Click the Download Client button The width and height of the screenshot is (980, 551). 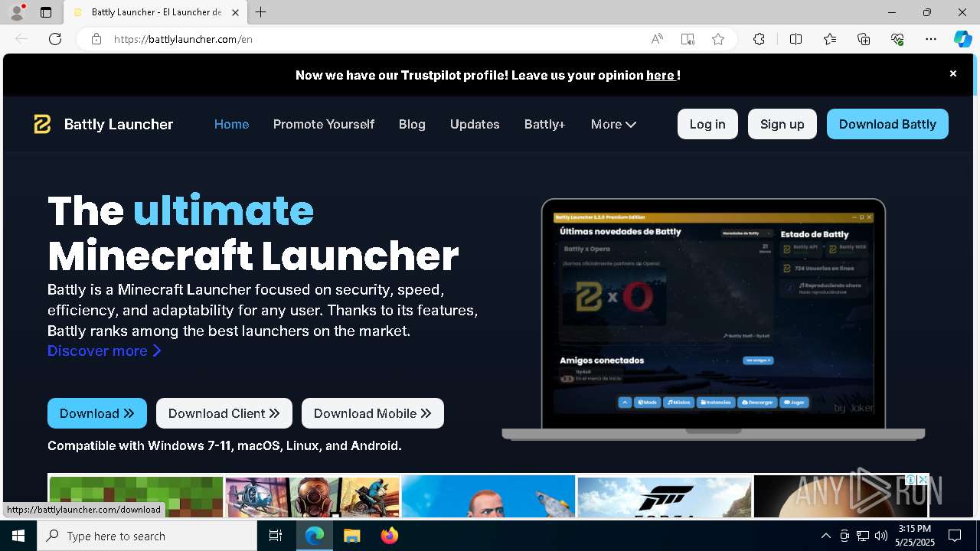[x=224, y=413]
